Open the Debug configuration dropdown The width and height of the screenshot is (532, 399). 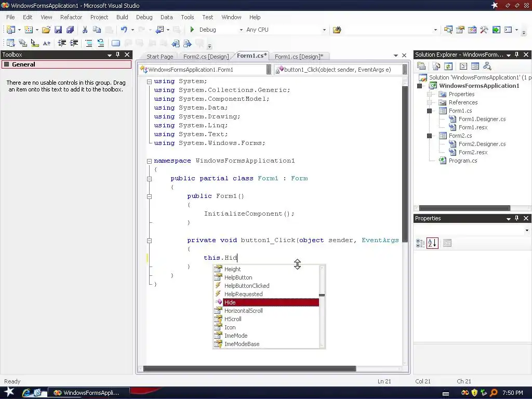point(241,30)
